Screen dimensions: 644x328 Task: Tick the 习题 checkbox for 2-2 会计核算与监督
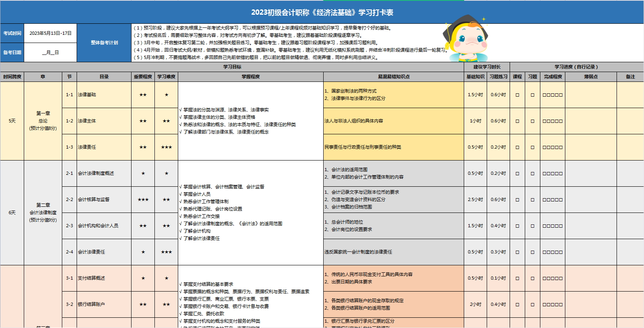point(533,200)
